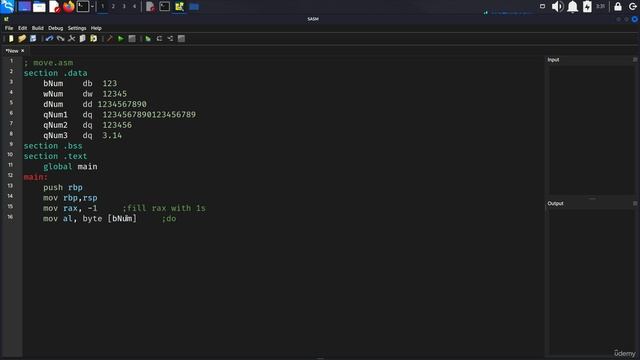Click the 'section .text' line

click(55, 156)
